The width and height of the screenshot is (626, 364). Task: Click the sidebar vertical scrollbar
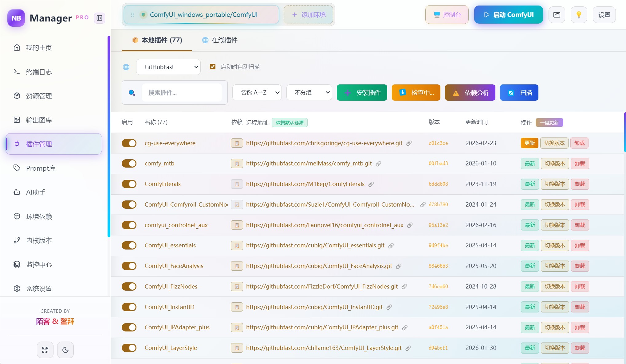(x=109, y=137)
